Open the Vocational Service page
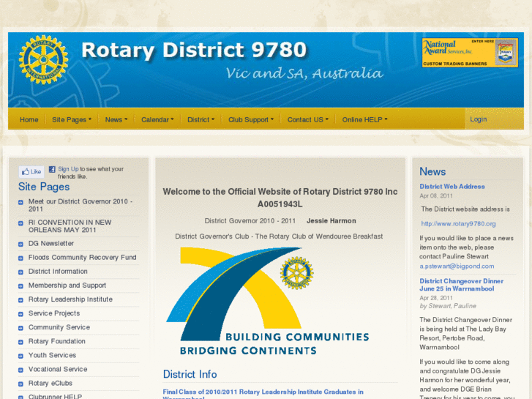 (58, 369)
